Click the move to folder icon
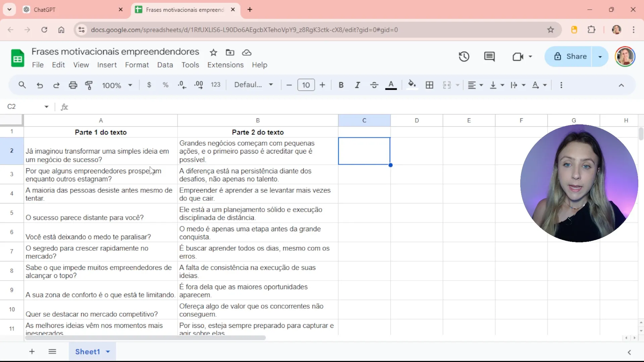This screenshot has height=362, width=644. [x=230, y=53]
